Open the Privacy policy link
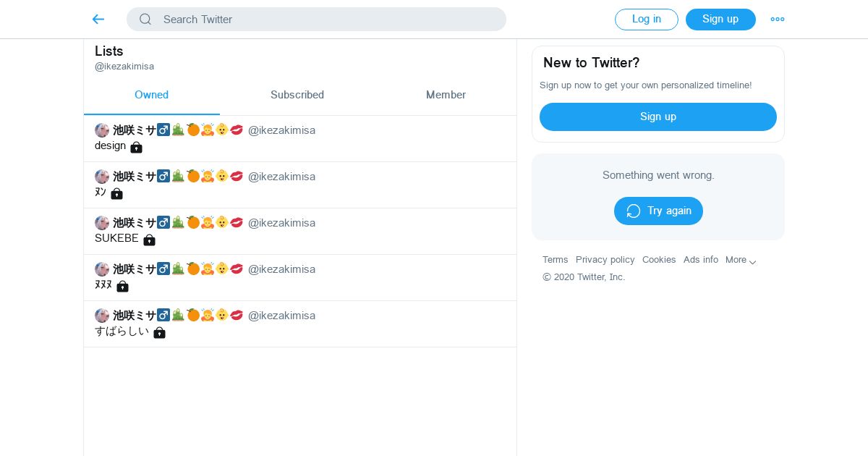Viewport: 868px width, 456px height. click(x=605, y=260)
